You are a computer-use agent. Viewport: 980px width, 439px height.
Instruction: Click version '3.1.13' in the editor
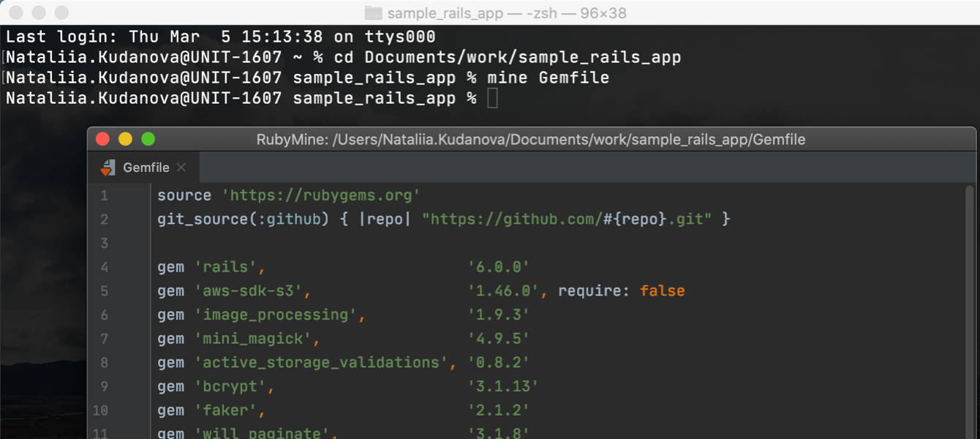(x=503, y=386)
